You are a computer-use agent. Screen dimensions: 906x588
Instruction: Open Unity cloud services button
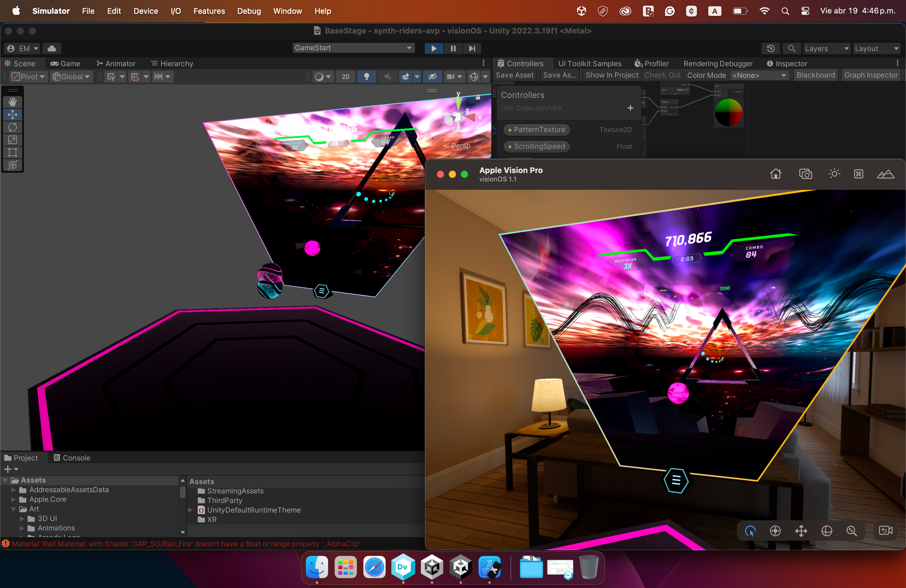pos(52,48)
